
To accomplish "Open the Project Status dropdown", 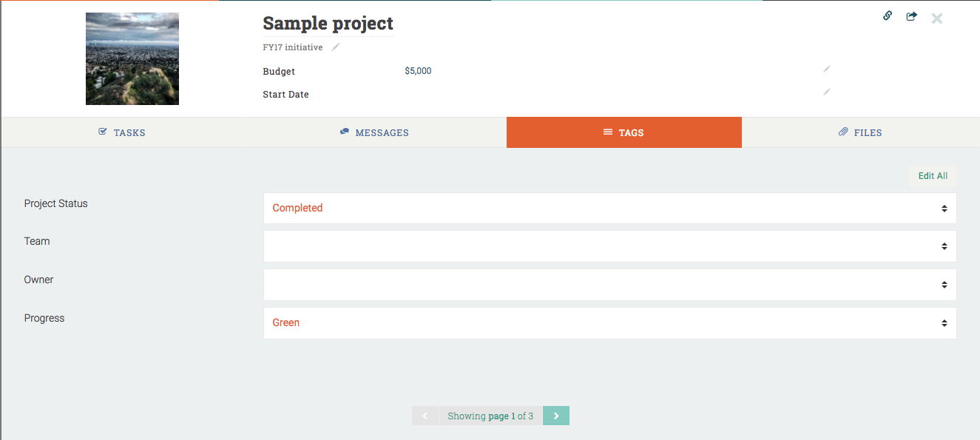I will pos(609,209).
